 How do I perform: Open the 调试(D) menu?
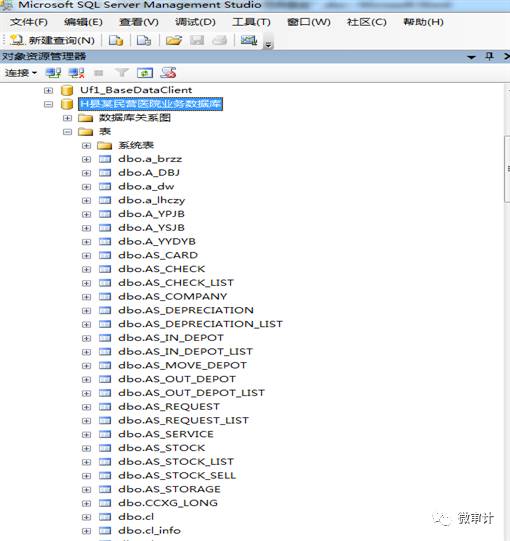pyautogui.click(x=195, y=22)
